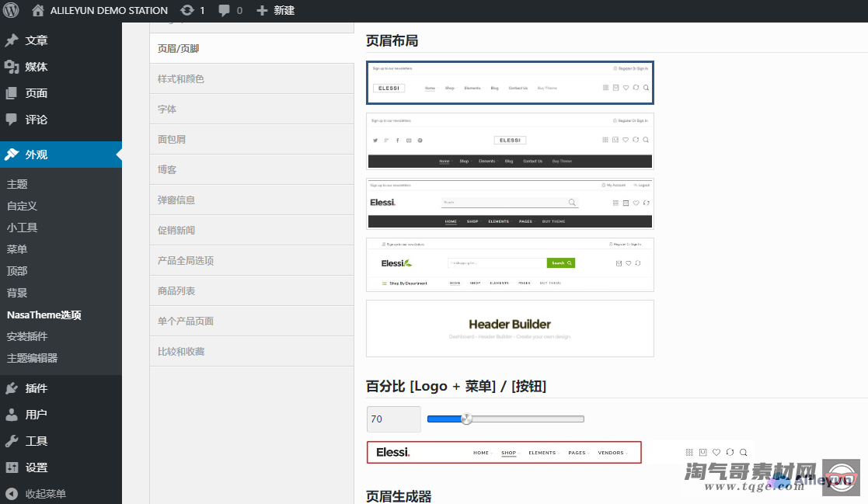Image resolution: width=868 pixels, height=504 pixels.
Task: Open 设置 settings icon in sidebar
Action: [12, 468]
